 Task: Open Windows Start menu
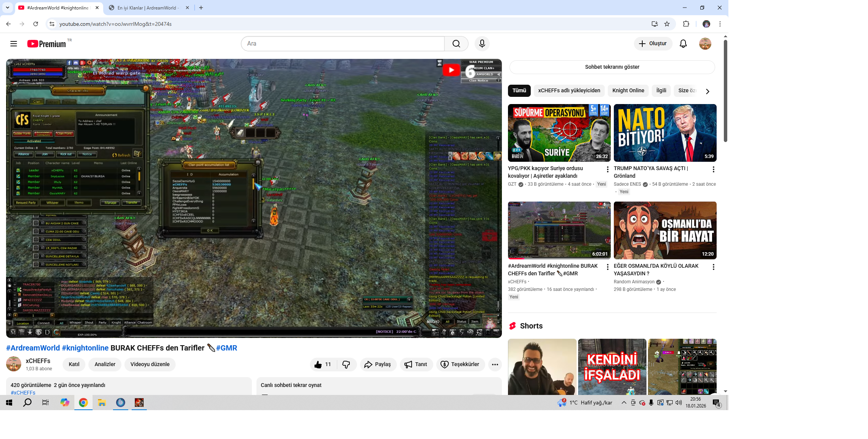pyautogui.click(x=9, y=403)
